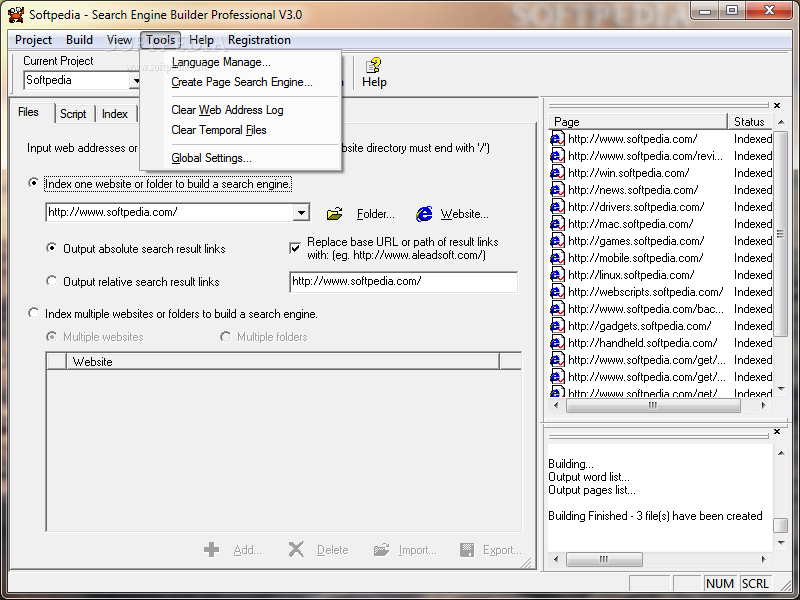The width and height of the screenshot is (800, 600).
Task: Click page icon for http://www.softpedia.com/ row
Action: [557, 139]
